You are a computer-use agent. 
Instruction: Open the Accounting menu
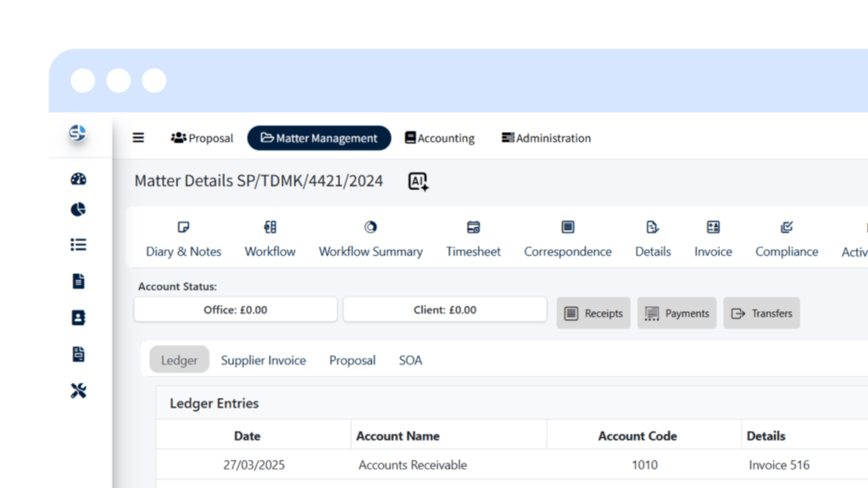click(439, 138)
